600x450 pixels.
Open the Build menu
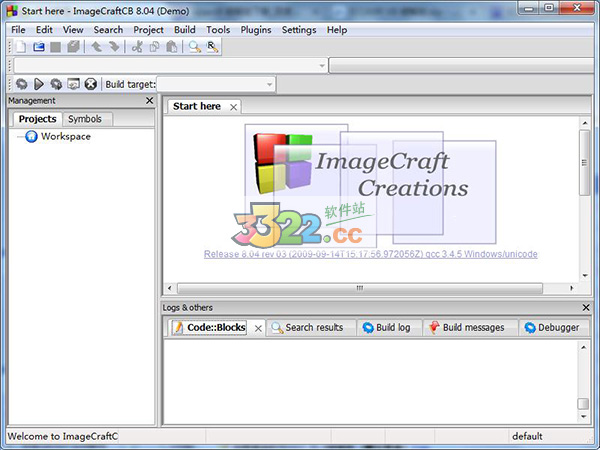pyautogui.click(x=184, y=30)
